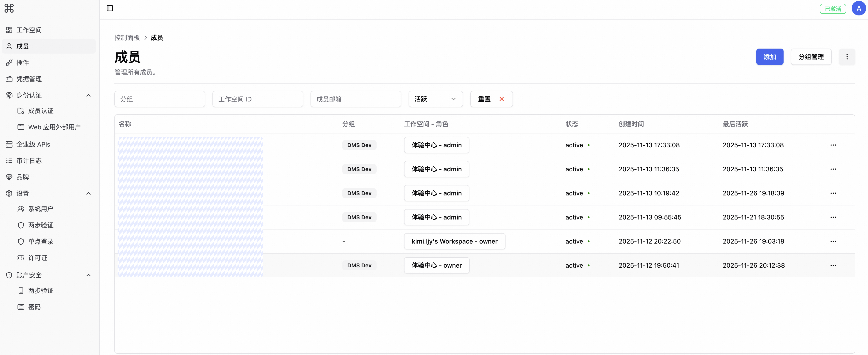Collapse the 设置 section
The height and width of the screenshot is (355, 868).
(89, 193)
